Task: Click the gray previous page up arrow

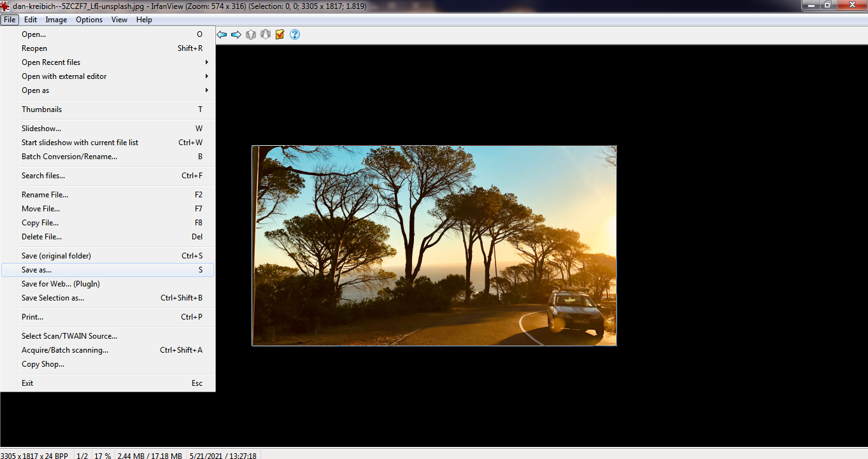Action: (x=251, y=34)
